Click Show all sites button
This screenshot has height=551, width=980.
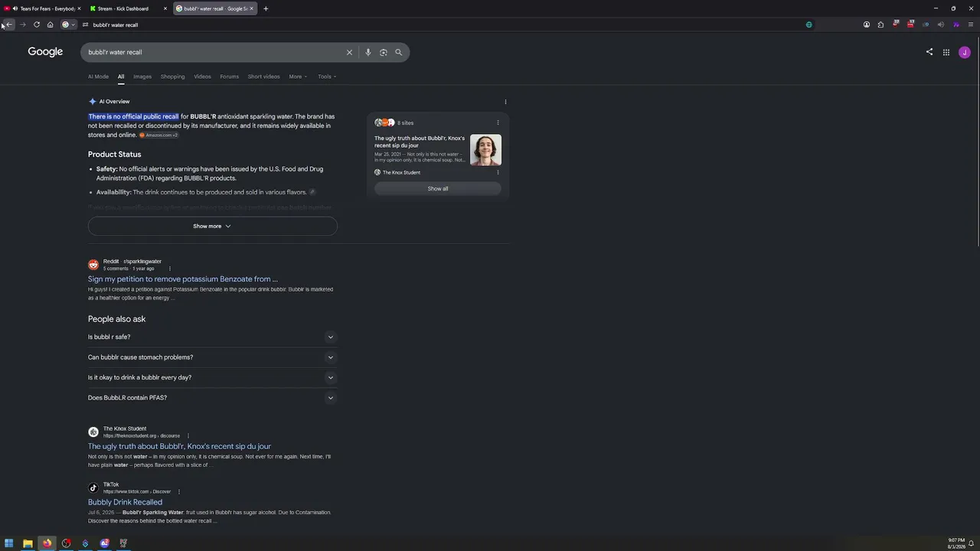438,188
